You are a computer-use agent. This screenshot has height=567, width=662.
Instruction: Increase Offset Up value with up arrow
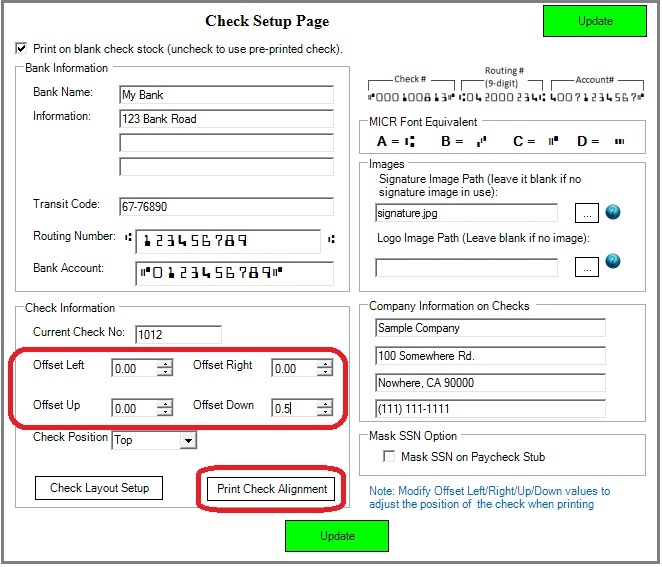pos(165,403)
